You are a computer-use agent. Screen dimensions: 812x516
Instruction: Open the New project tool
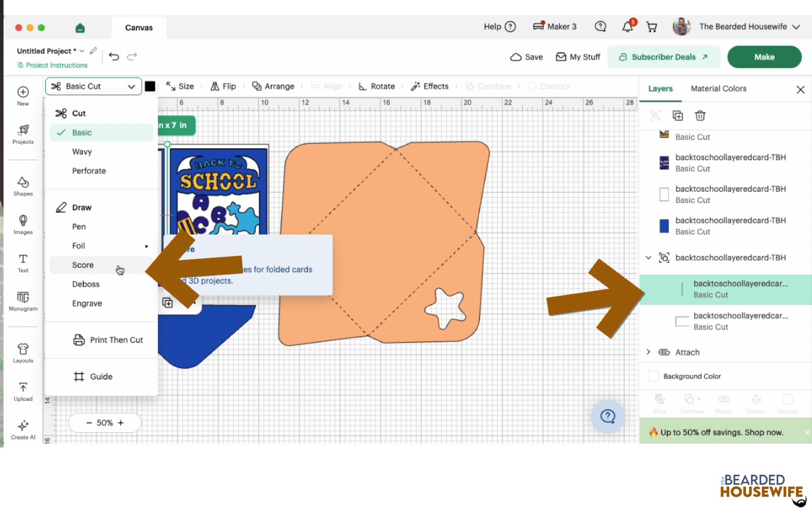click(23, 95)
